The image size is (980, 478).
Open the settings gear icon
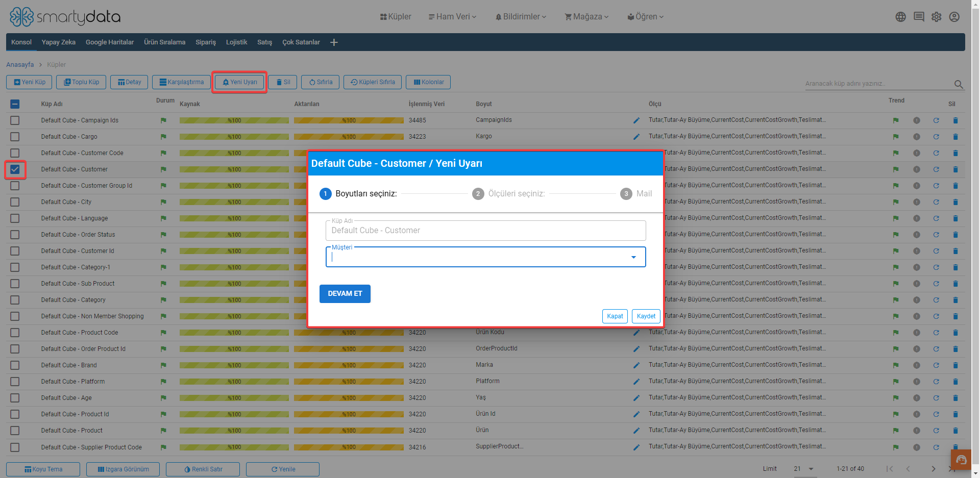(x=937, y=17)
